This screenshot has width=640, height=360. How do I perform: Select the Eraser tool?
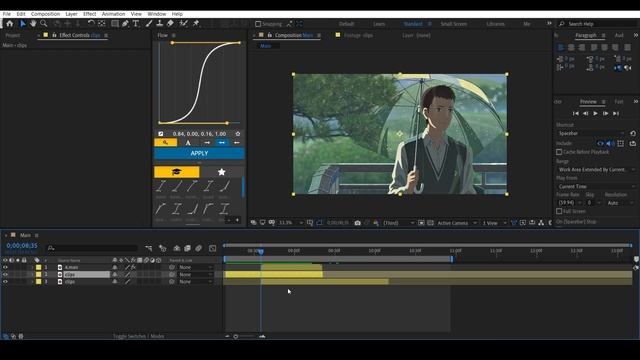click(170, 24)
